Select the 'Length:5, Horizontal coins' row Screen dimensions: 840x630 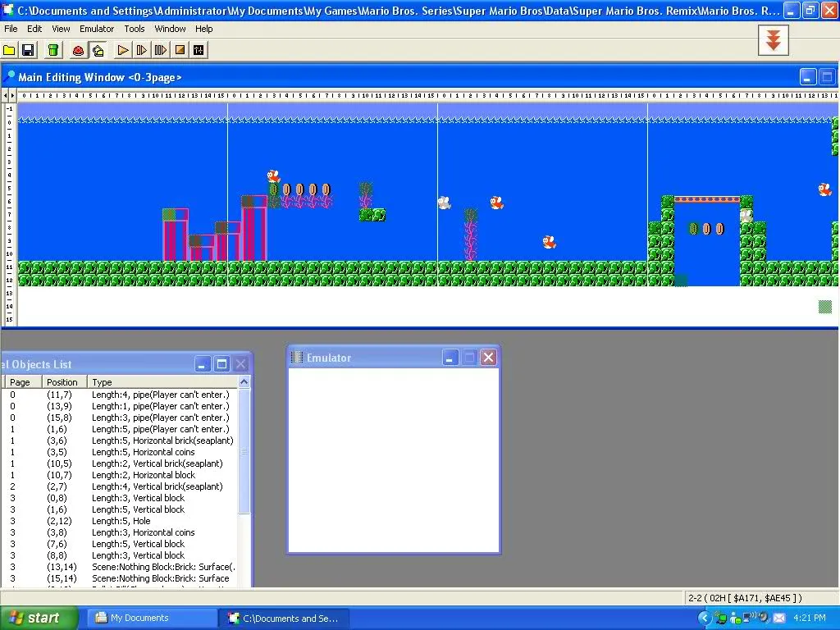[x=143, y=452]
